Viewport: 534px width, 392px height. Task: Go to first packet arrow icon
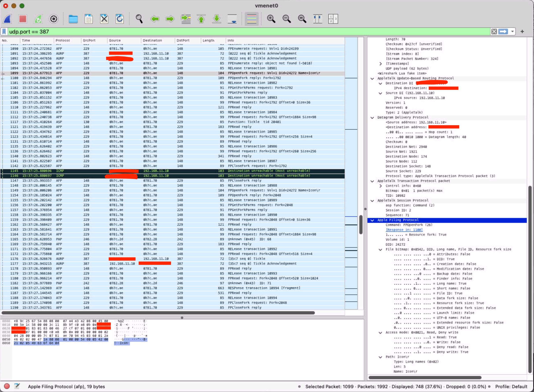tap(201, 19)
